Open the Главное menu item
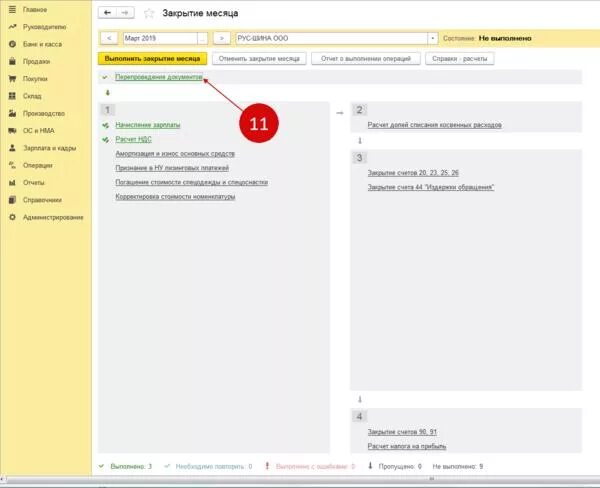The image size is (600, 488). pyautogui.click(x=35, y=10)
